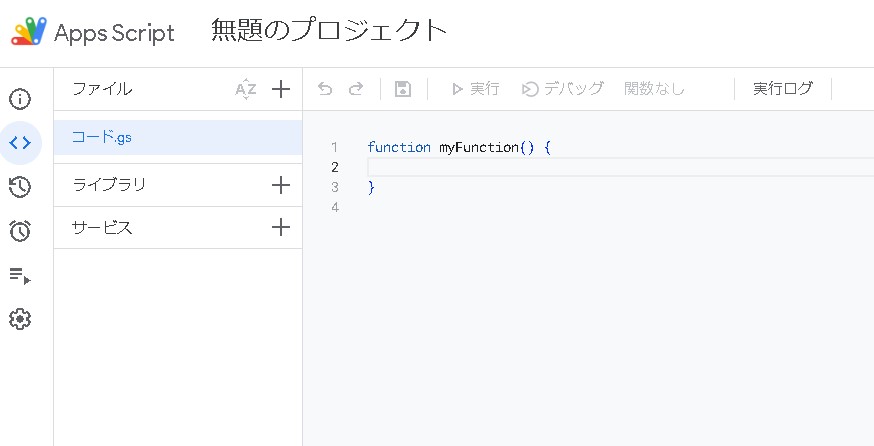Viewport: 874px width, 446px height.
Task: Add a new file with plus icon
Action: [281, 89]
